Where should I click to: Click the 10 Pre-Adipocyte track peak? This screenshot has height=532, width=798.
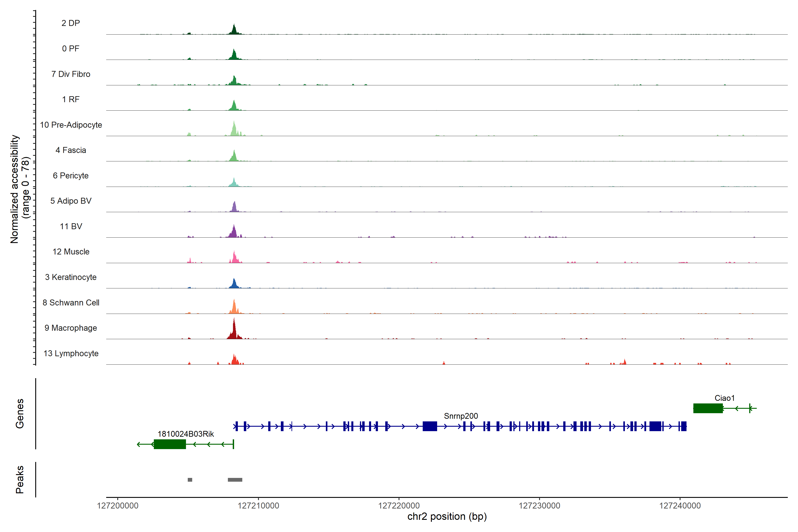234,130
